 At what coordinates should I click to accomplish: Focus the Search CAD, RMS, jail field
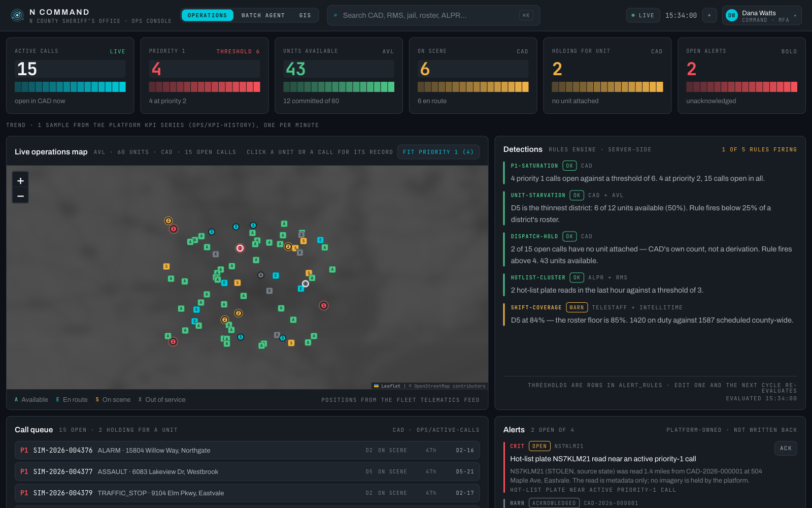(433, 15)
